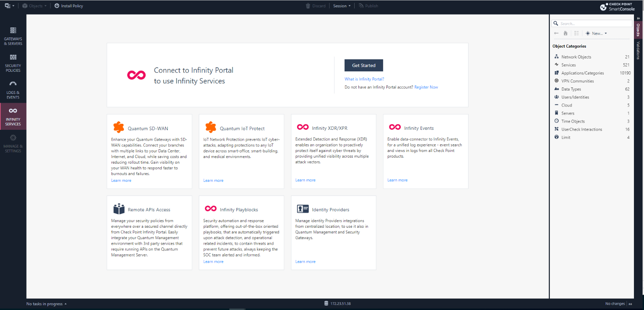Select Services category
Screen dimensions: 644x310
pyautogui.click(x=592, y=65)
